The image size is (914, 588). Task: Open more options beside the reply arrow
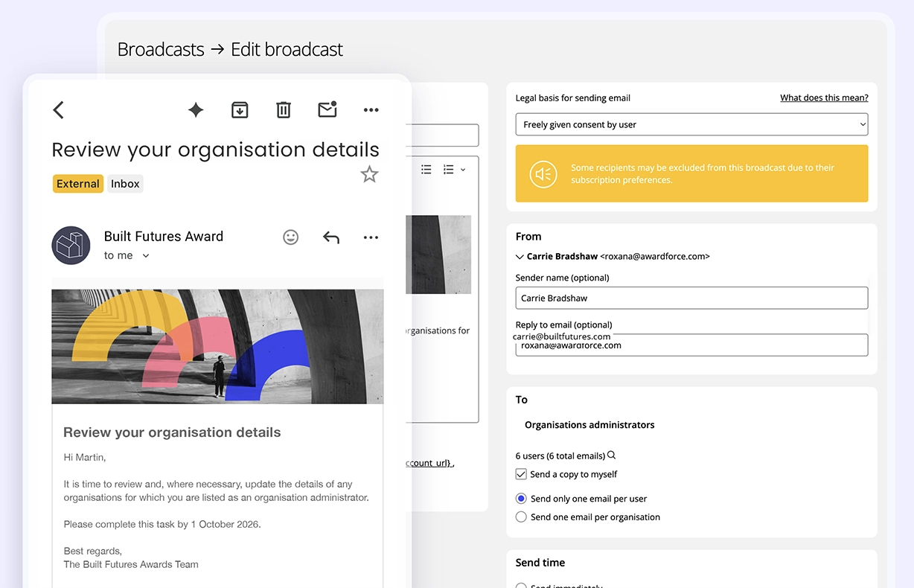[371, 237]
